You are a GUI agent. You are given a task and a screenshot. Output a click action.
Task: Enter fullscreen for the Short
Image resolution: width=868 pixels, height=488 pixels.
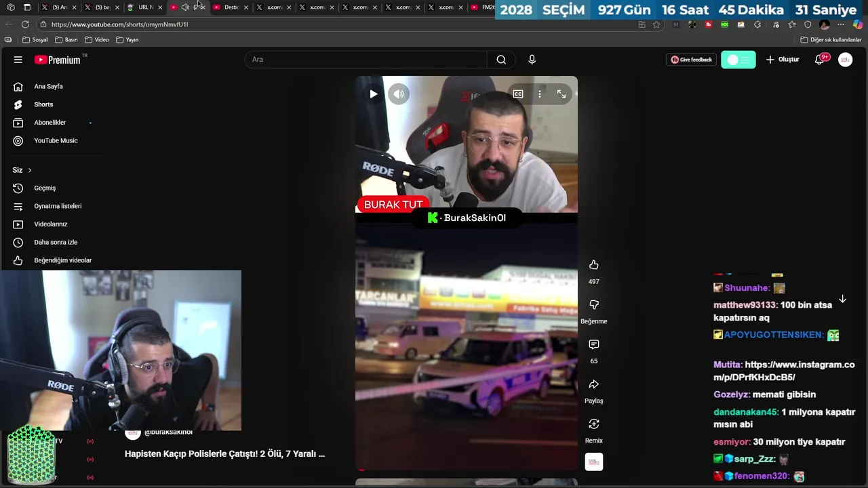tap(561, 94)
